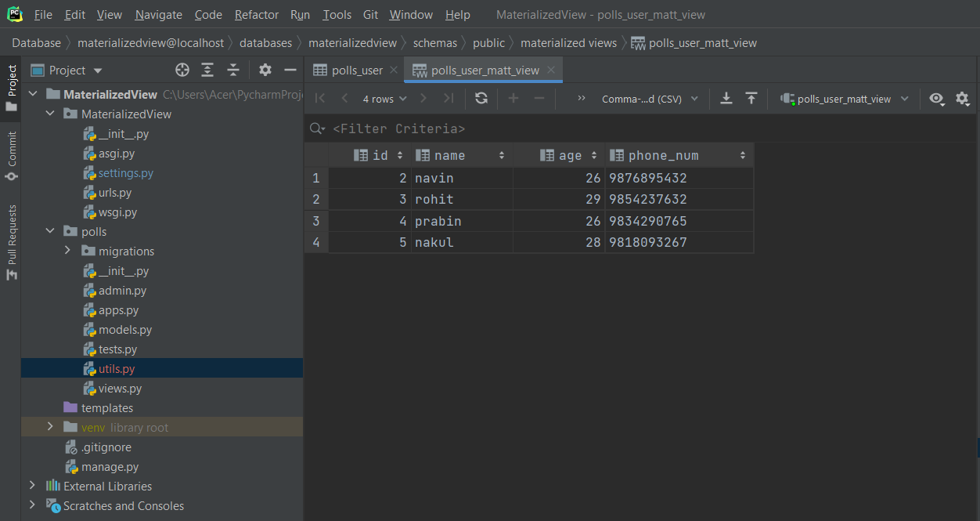980x521 pixels.
Task: Open the polls_user_matt_view table dropdown
Action: (x=844, y=99)
